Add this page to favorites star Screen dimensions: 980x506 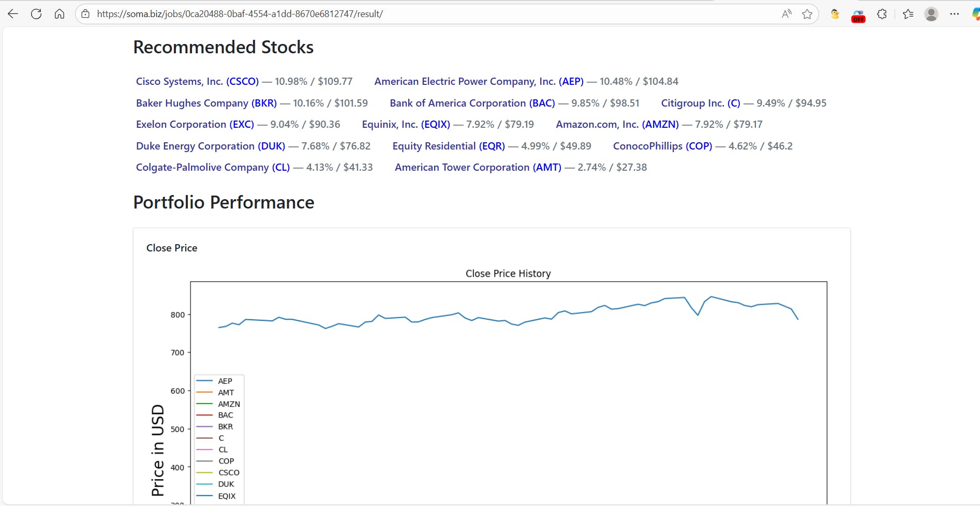click(807, 14)
